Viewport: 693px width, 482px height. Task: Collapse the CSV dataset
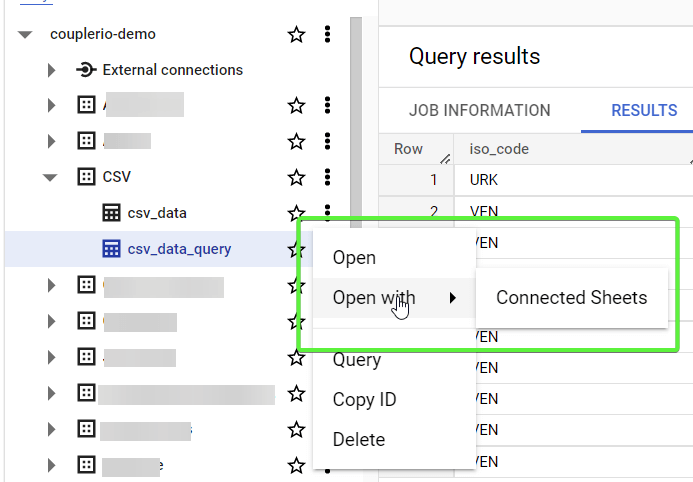pos(50,177)
